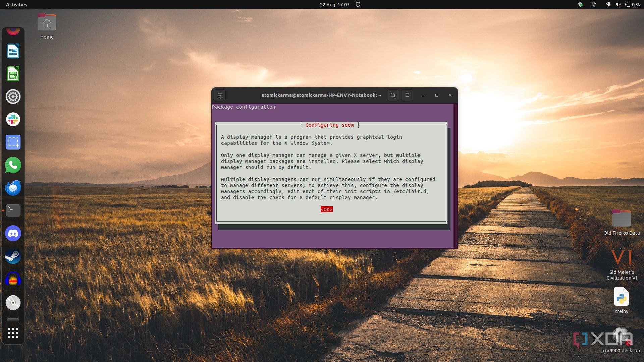Launch the screenshot tool from dock
This screenshot has width=644, height=362.
pos(13,142)
